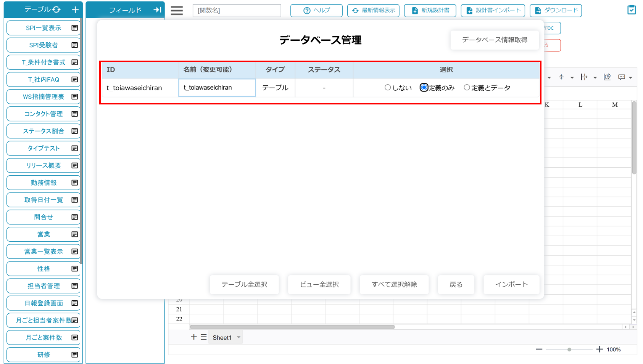The height and width of the screenshot is (364, 643).
Task: Click column header M in spreadsheet
Action: click(614, 104)
